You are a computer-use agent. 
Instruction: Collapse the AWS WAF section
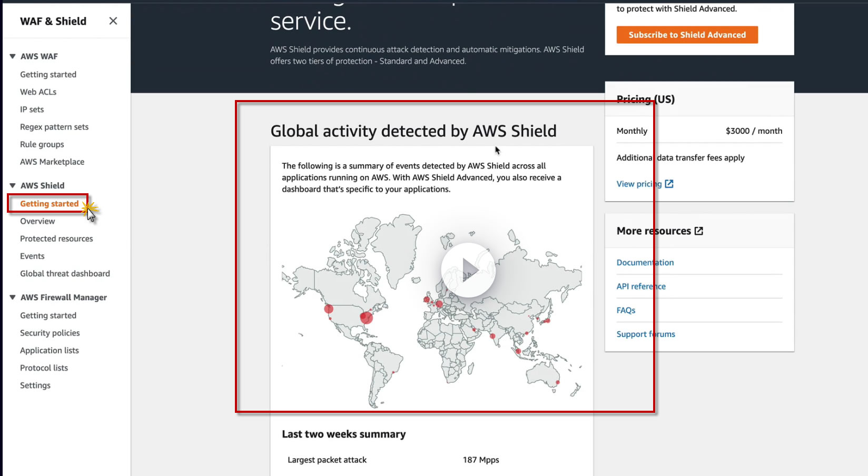click(x=13, y=56)
